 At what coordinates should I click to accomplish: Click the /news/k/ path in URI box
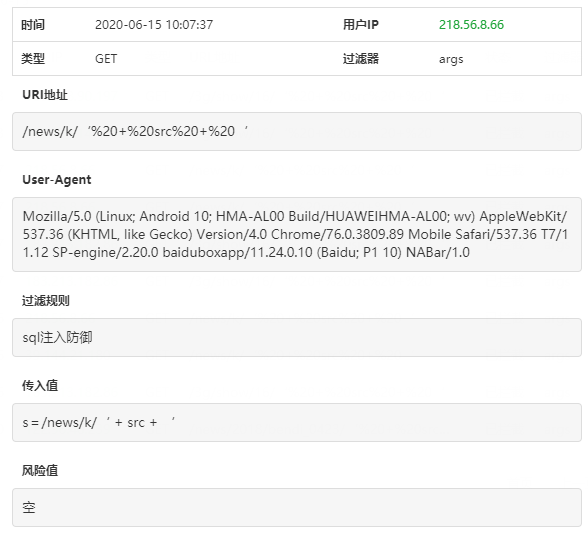point(50,131)
